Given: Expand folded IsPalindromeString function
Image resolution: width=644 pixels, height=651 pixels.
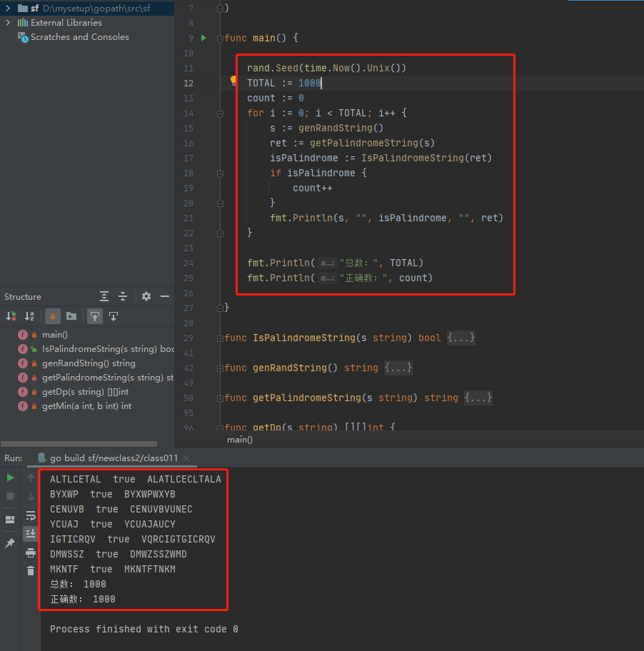Looking at the screenshot, I should pyautogui.click(x=220, y=338).
